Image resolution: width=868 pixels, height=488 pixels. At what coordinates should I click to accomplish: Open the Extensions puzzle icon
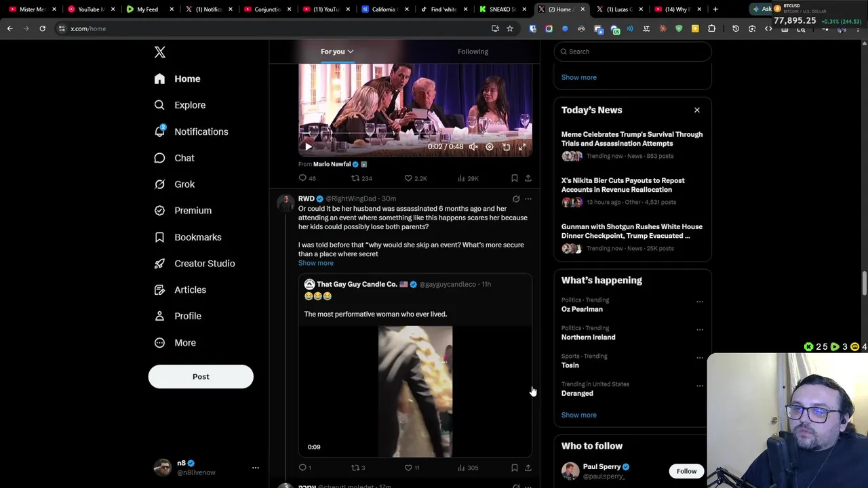point(711,28)
